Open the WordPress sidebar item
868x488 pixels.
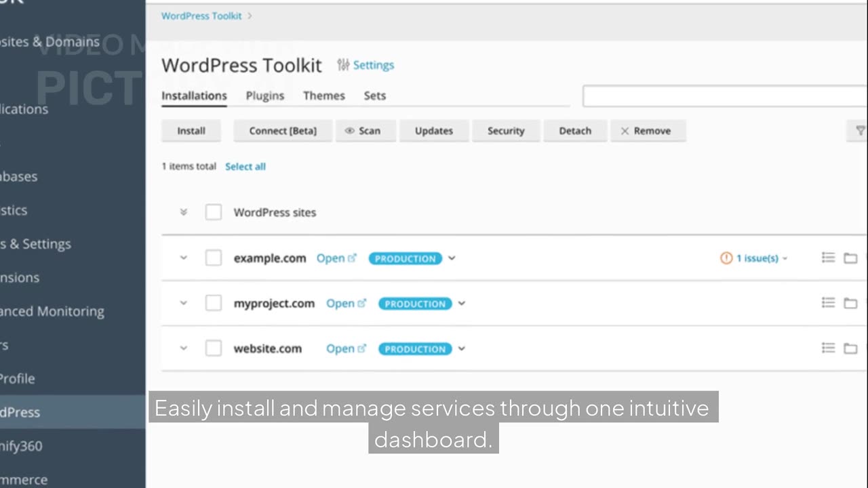pyautogui.click(x=73, y=412)
